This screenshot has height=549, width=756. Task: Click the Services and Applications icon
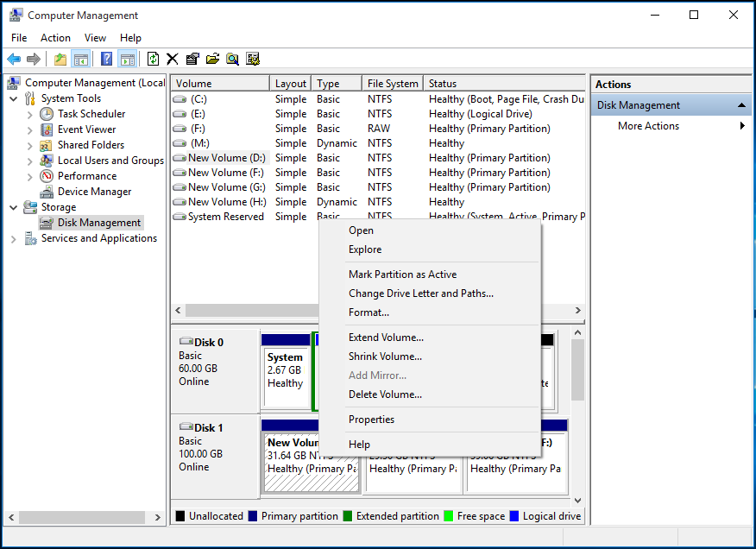click(30, 238)
